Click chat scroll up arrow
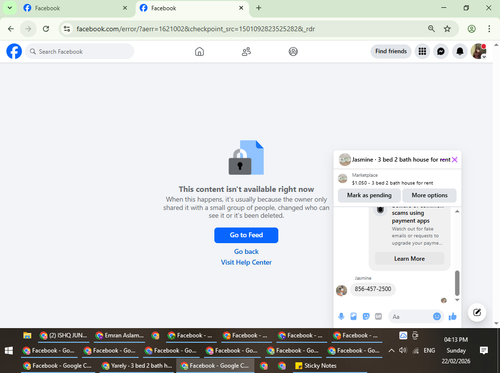 pyautogui.click(x=457, y=212)
